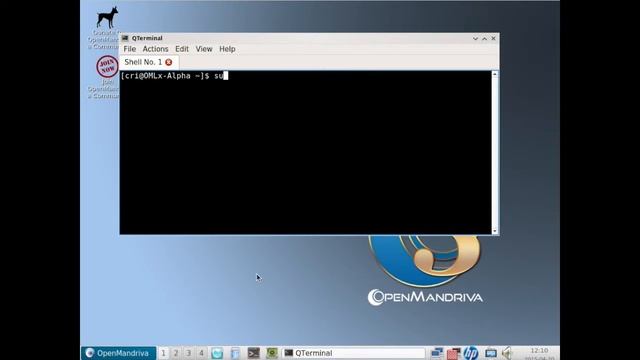Open the Actions menu
Viewport: 640px width, 360px height.
pos(155,49)
